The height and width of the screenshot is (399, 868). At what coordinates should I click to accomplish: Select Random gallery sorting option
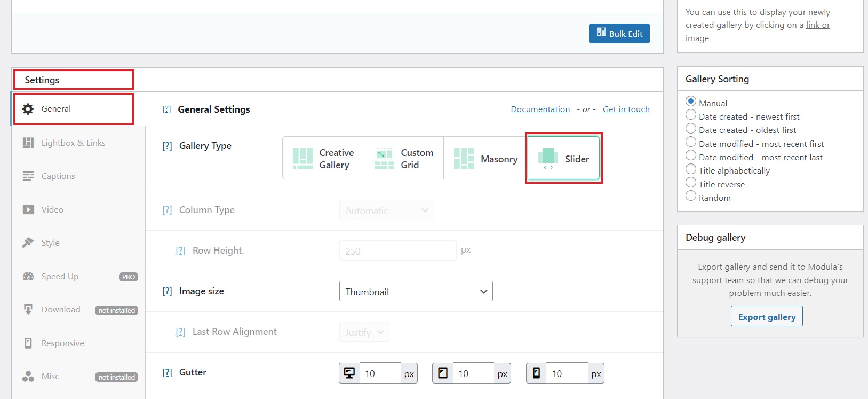[691, 196]
